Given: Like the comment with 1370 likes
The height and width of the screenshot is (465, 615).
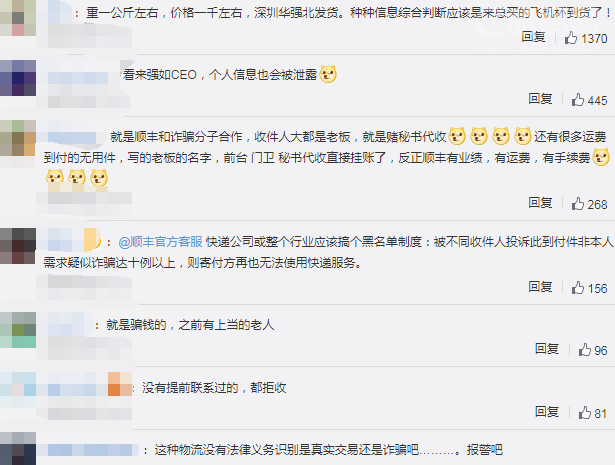Looking at the screenshot, I should 571,38.
